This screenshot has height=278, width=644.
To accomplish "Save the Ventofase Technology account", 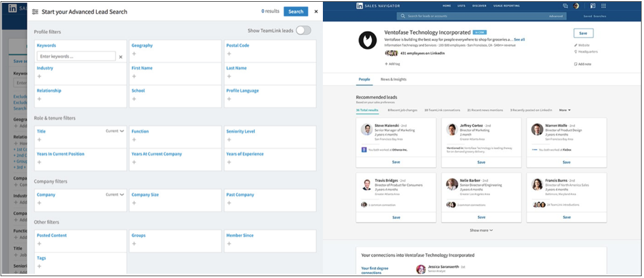I will tap(583, 33).
